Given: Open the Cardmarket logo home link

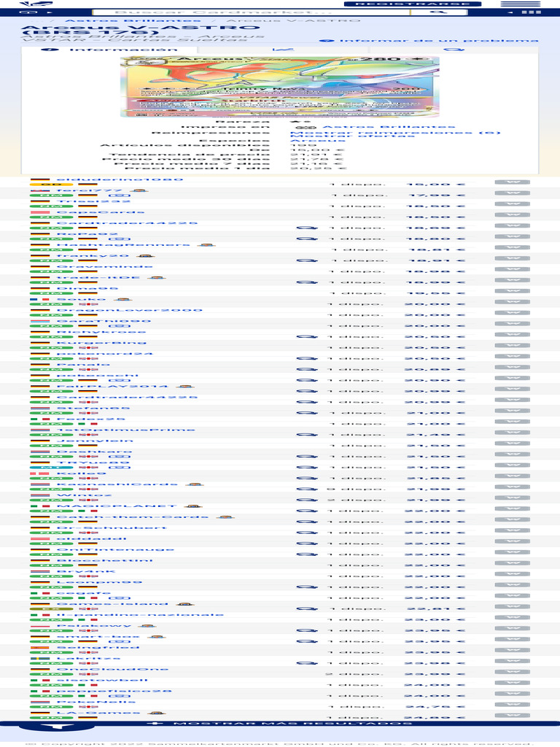Looking at the screenshot, I should pos(36,4).
